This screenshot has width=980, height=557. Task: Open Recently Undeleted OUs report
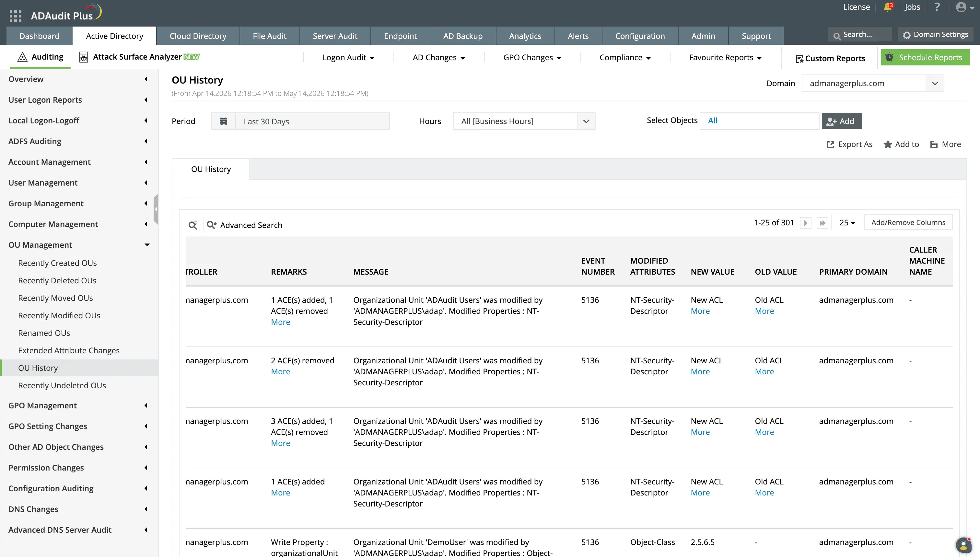[62, 386]
